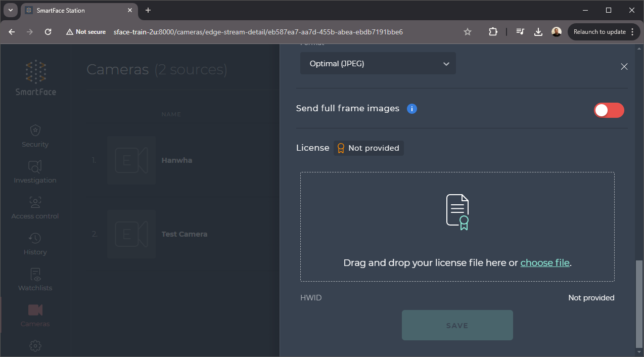Open the browser extensions puzzle icon
The height and width of the screenshot is (357, 644).
point(493,32)
